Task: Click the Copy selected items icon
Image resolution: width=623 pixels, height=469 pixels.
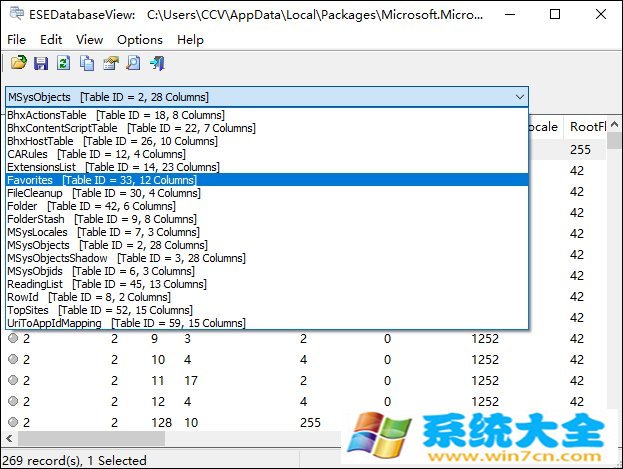Action: [x=87, y=63]
